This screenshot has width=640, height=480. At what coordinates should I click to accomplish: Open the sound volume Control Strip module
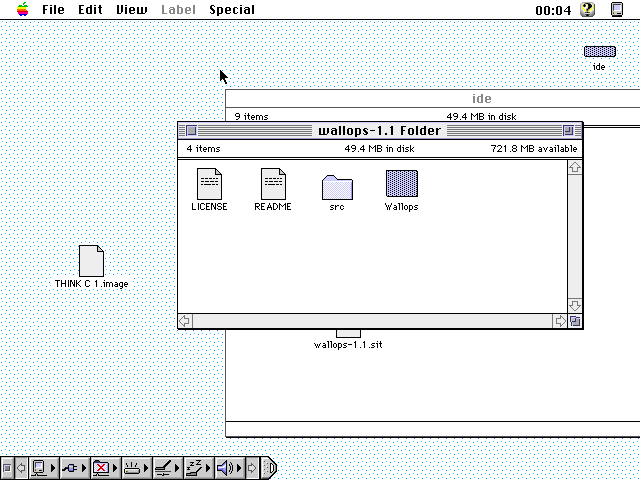click(x=225, y=468)
